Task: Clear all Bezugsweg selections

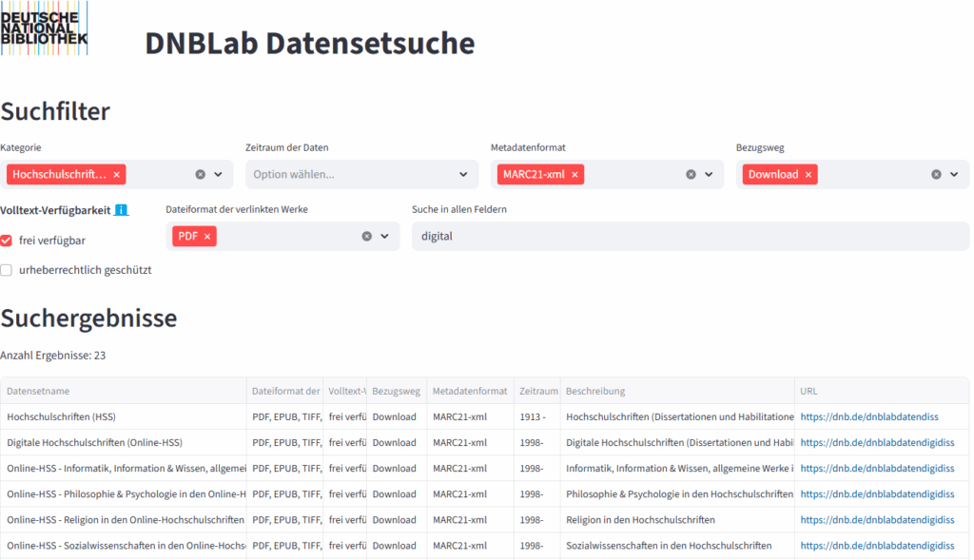Action: coord(936,175)
